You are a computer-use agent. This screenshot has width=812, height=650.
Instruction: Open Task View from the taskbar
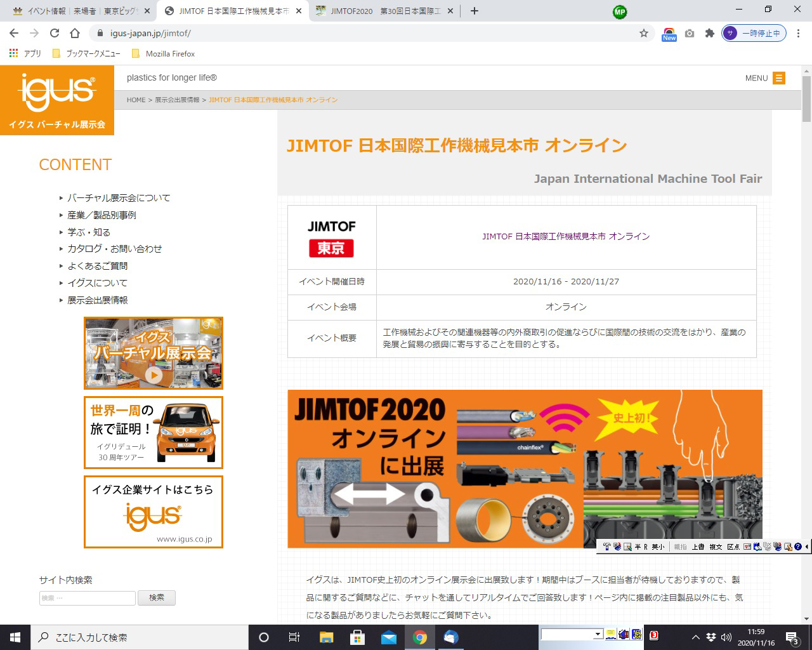click(294, 637)
